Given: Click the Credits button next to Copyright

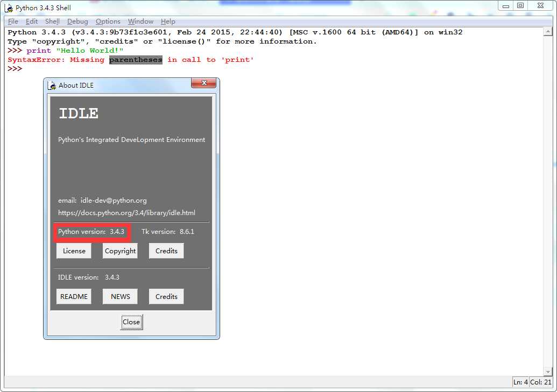Looking at the screenshot, I should [166, 251].
